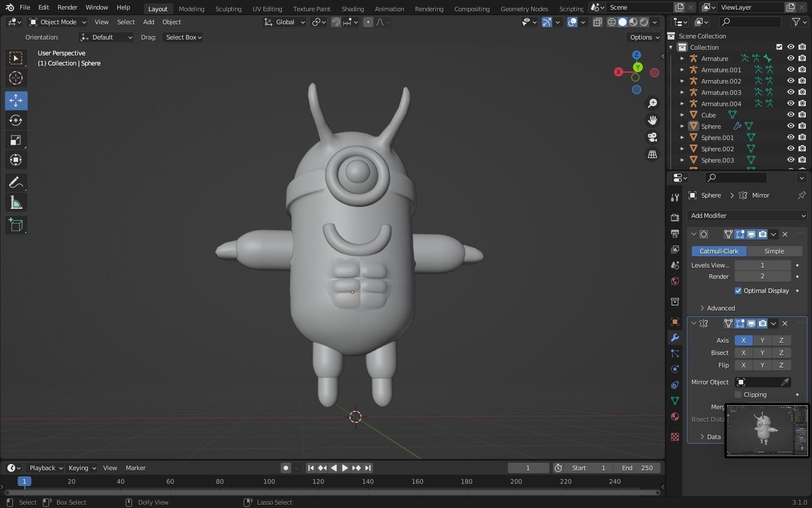Viewport: 812px width, 508px height.
Task: Jump to the end frame
Action: 368,468
